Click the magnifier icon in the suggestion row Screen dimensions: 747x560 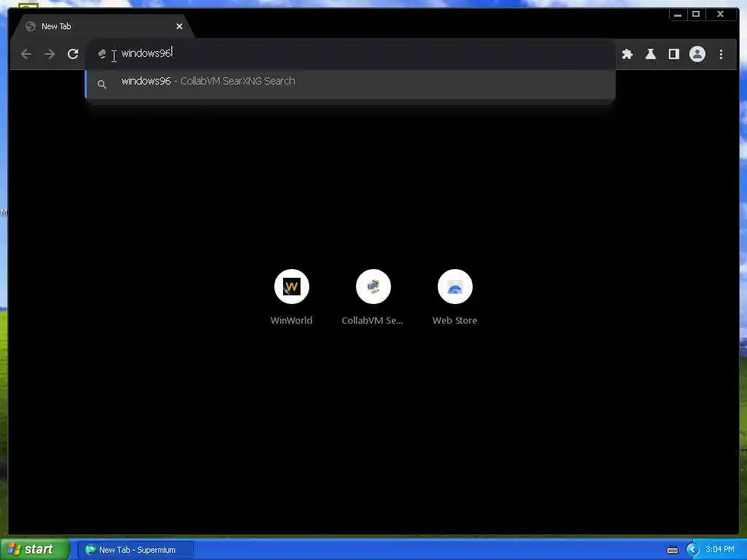pos(101,85)
